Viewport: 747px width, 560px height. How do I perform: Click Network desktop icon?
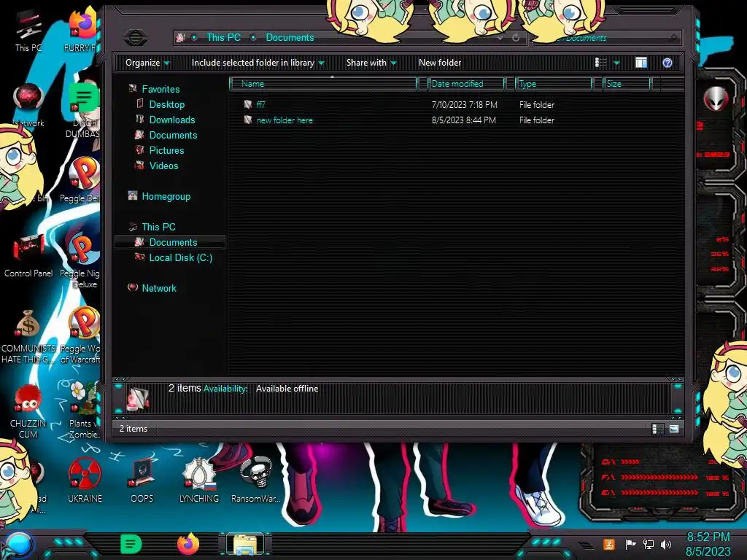pyautogui.click(x=28, y=106)
